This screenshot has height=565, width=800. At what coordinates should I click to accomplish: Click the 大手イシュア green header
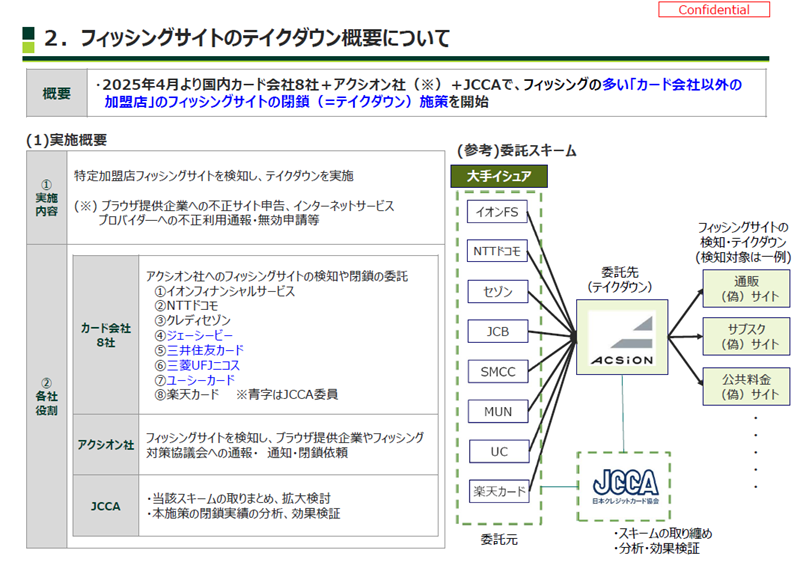[499, 176]
